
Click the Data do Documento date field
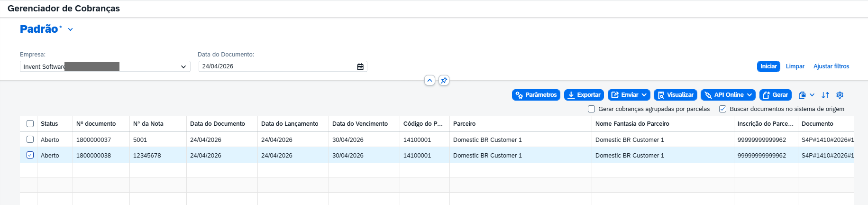point(283,66)
